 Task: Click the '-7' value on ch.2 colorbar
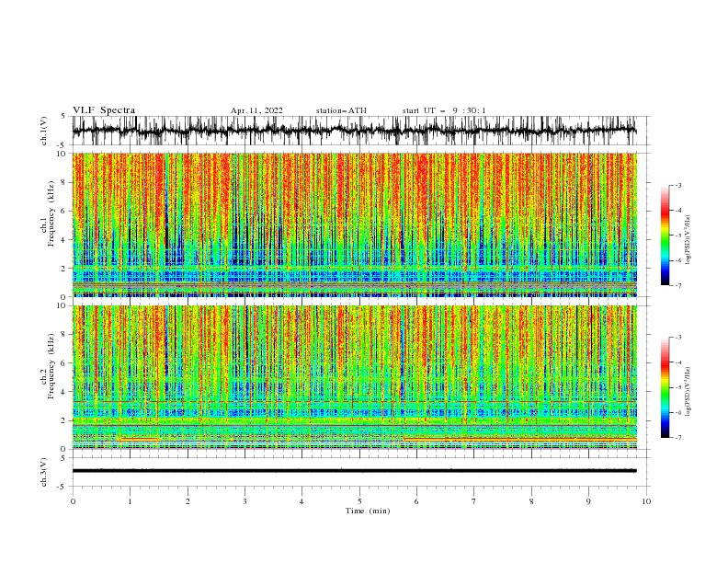(x=677, y=438)
